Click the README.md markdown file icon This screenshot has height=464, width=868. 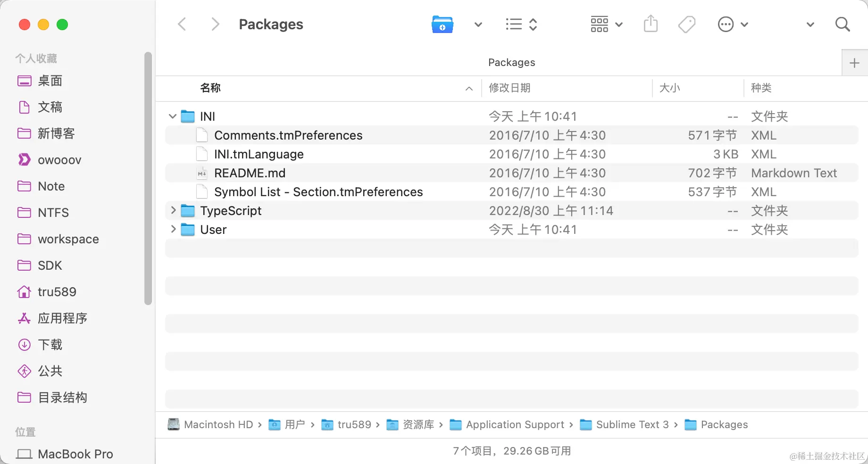click(202, 173)
